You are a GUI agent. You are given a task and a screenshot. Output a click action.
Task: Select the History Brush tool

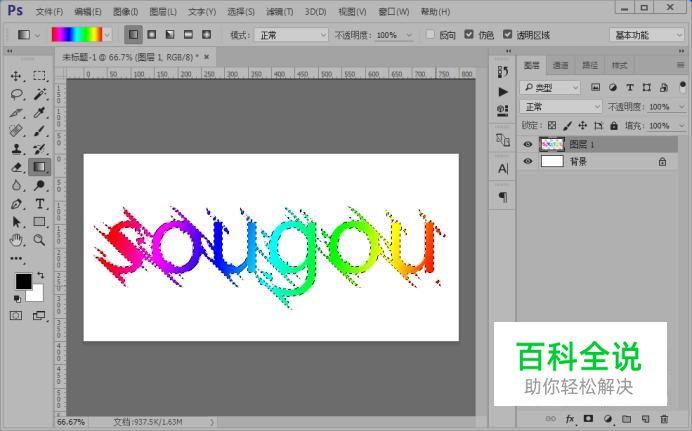click(x=39, y=149)
